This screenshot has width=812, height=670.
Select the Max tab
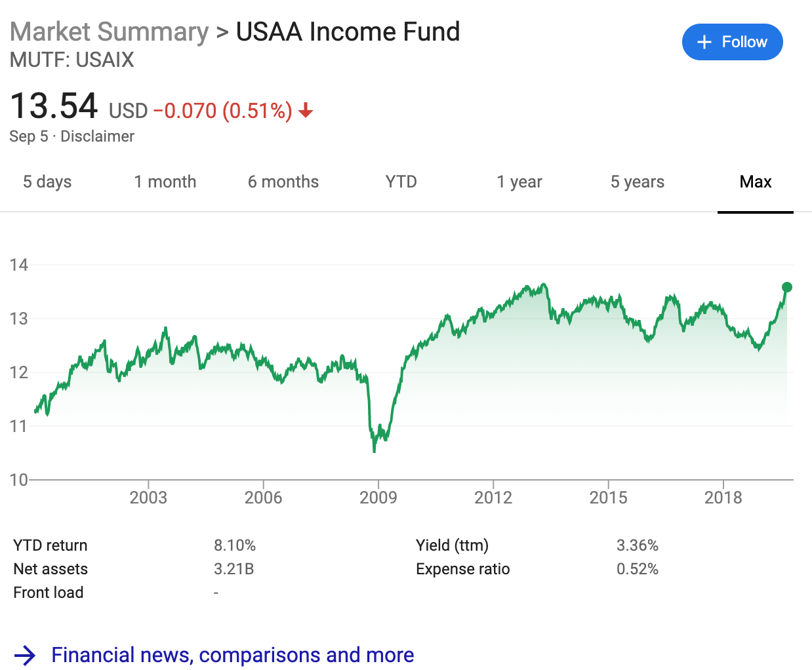pyautogui.click(x=756, y=182)
